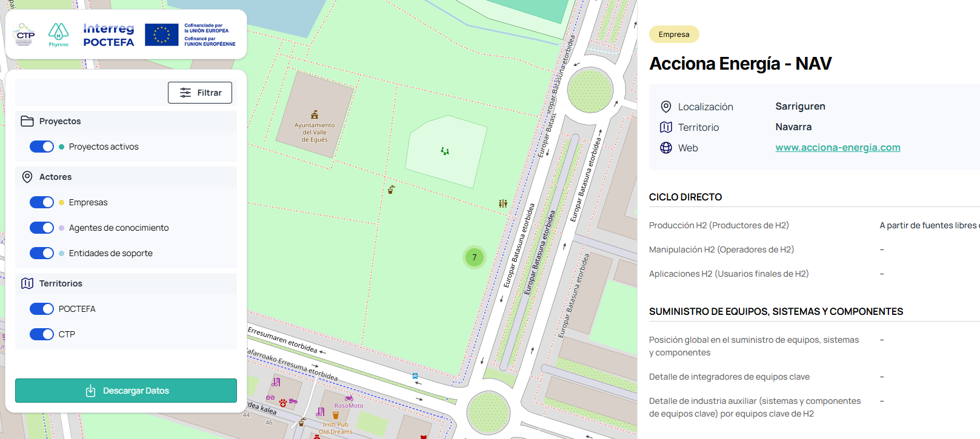Screen dimensions: 980x439
Task: Disable the POCTEFA territory toggle
Action: (42, 309)
